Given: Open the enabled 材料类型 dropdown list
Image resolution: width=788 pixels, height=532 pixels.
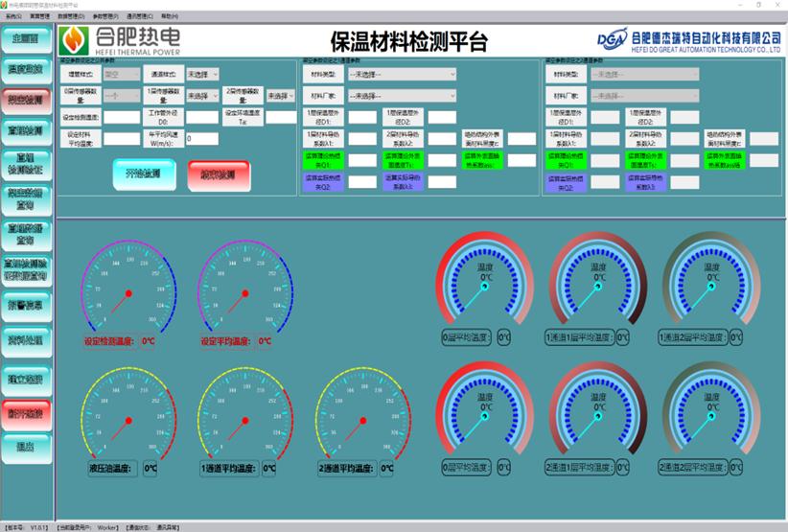Looking at the screenshot, I should (402, 74).
